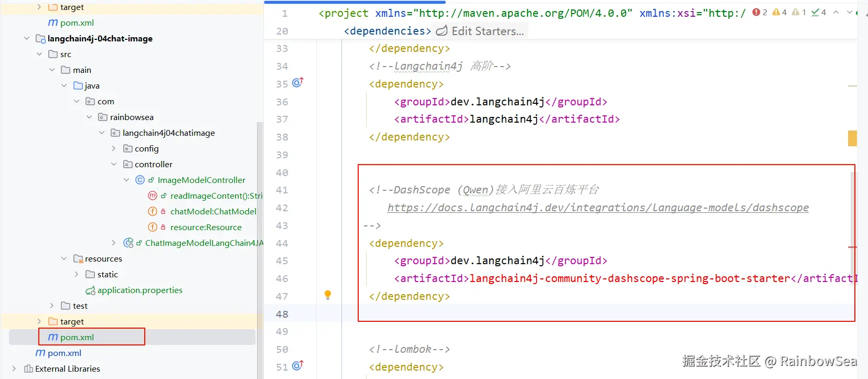Click the config package icon
This screenshot has width=868, height=379.
coord(128,148)
